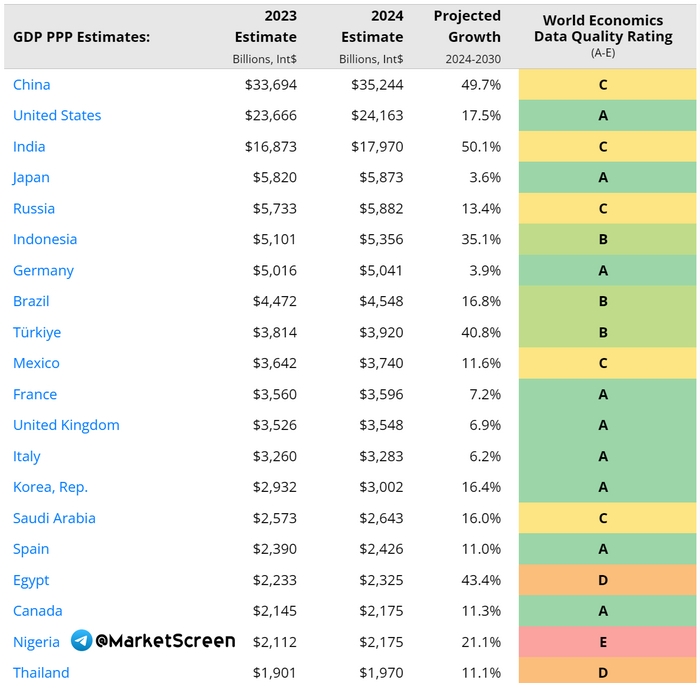The width and height of the screenshot is (700, 683).
Task: Click the Telegram icon near MarketScreen
Action: (x=81, y=641)
